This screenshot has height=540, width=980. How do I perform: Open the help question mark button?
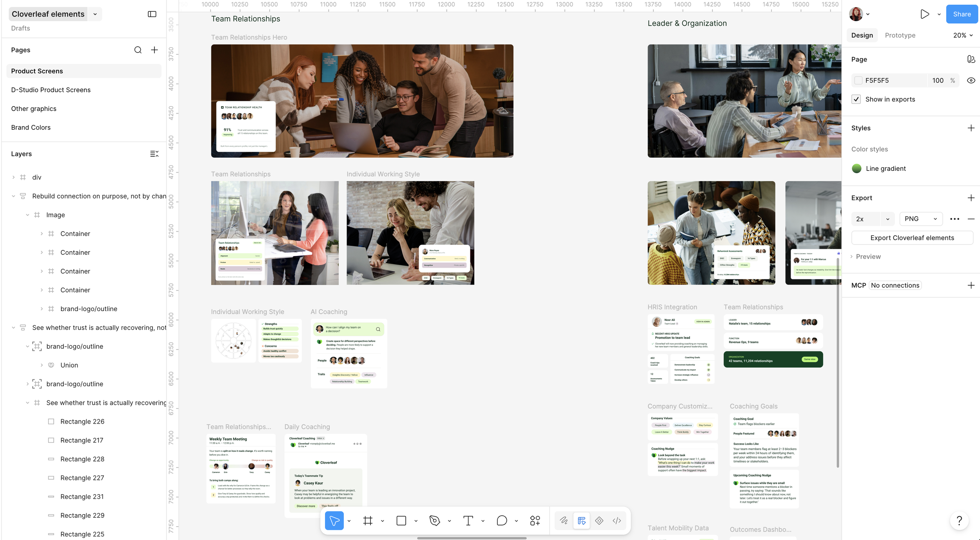(x=959, y=520)
